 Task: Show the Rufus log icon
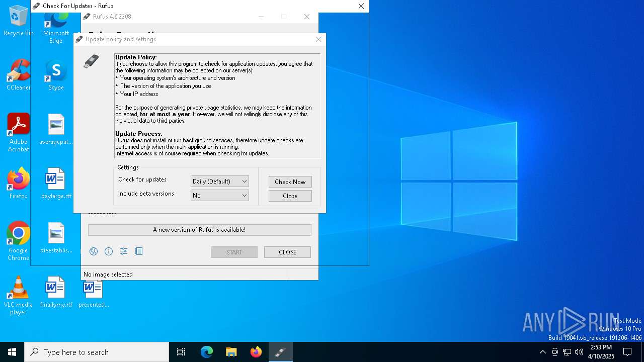(139, 251)
